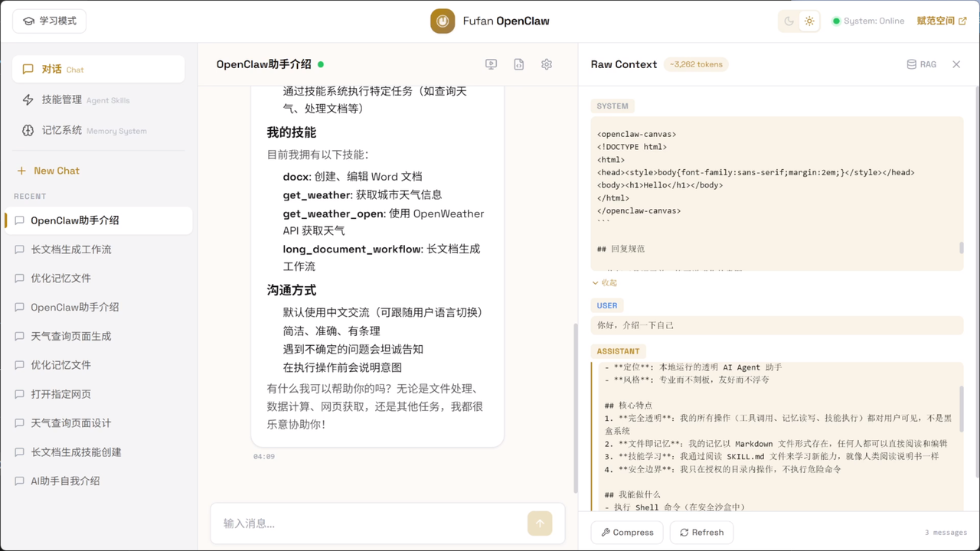Close the Raw Context panel
Image resolution: width=980 pixels, height=551 pixels.
click(x=956, y=64)
